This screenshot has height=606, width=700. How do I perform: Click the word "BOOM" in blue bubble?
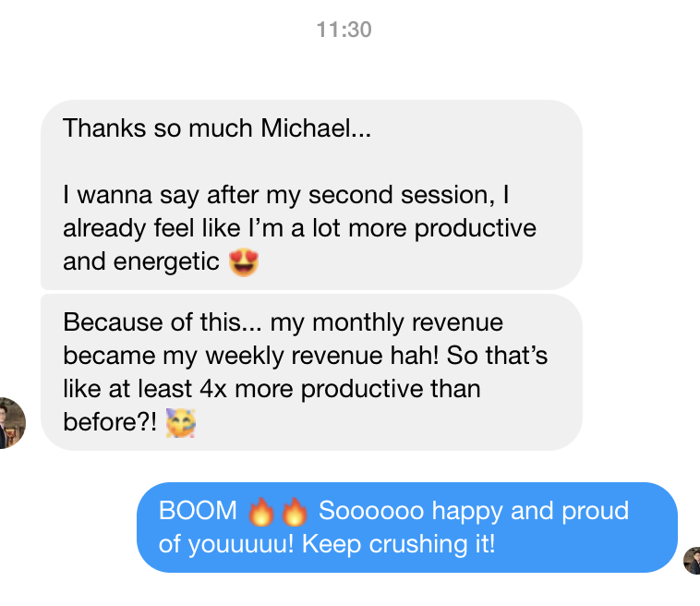coord(199,511)
